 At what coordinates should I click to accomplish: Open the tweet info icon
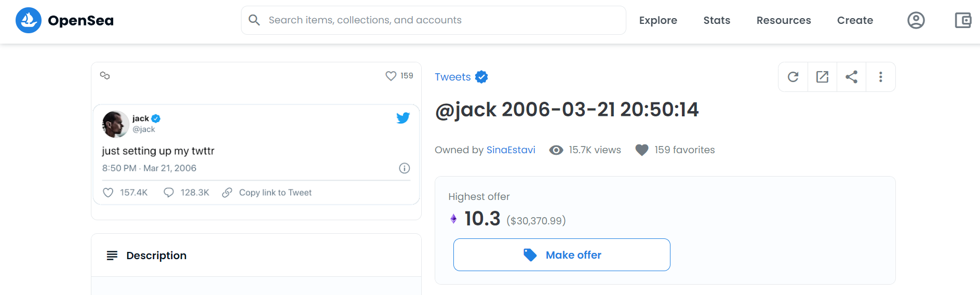(405, 168)
